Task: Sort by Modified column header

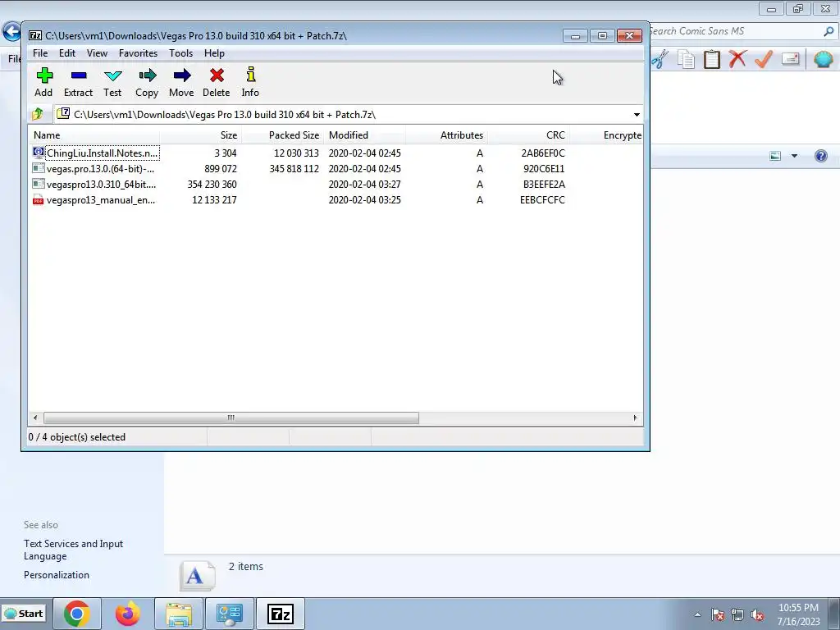Action: click(x=364, y=135)
